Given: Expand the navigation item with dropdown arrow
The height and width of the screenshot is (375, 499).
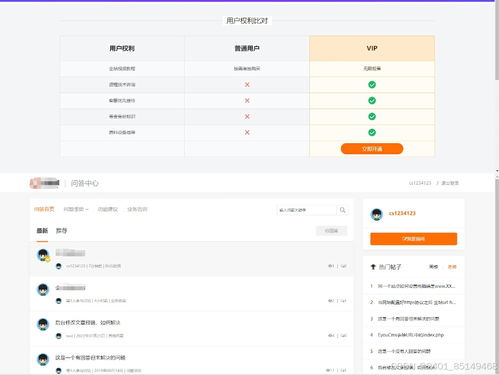Looking at the screenshot, I should point(76,209).
